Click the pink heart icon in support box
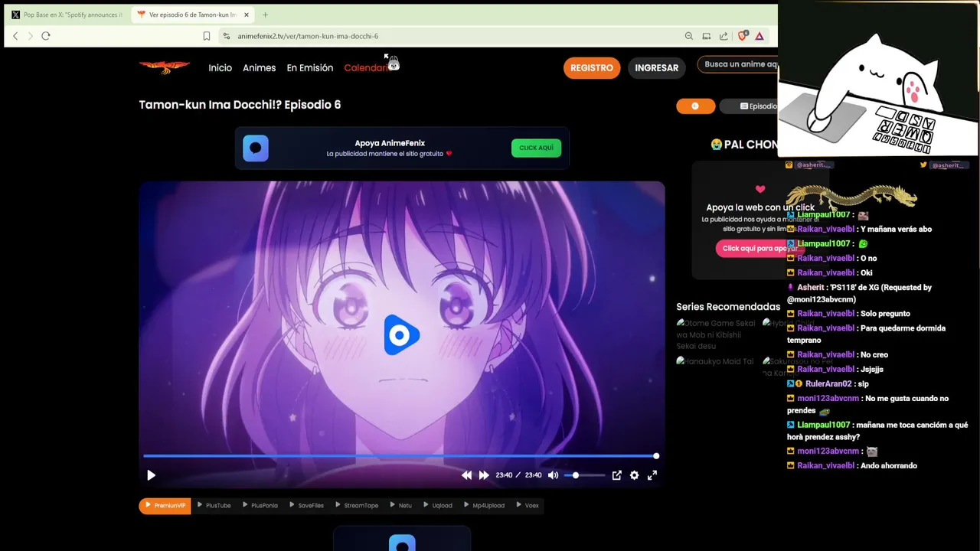Screen dimensions: 980x551 (760, 189)
